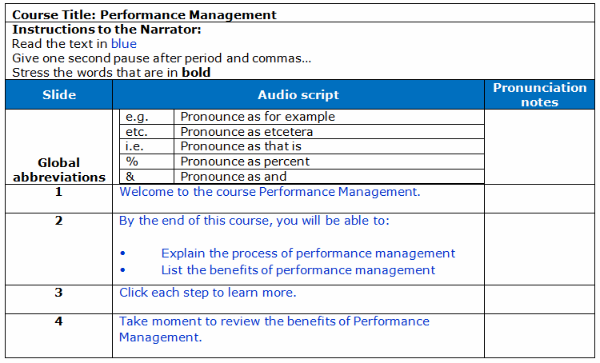The image size is (600, 363).
Task: Click the Course Title Performance Management heading
Action: pos(144,15)
